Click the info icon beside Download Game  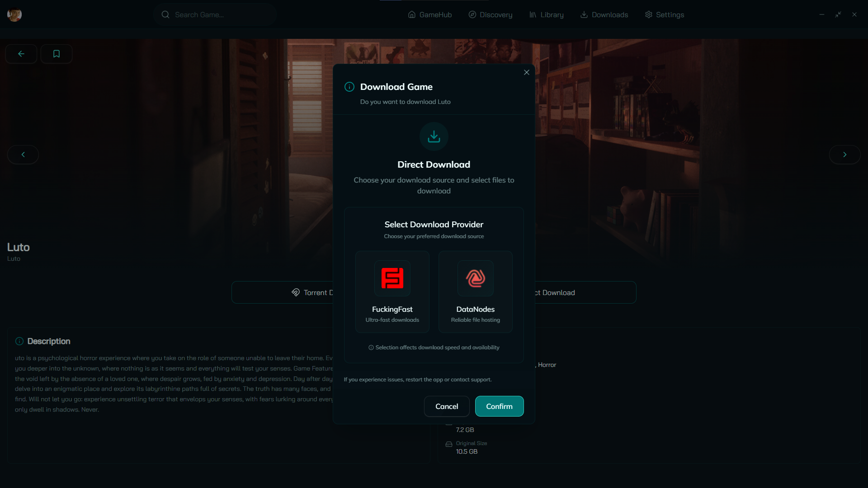349,87
